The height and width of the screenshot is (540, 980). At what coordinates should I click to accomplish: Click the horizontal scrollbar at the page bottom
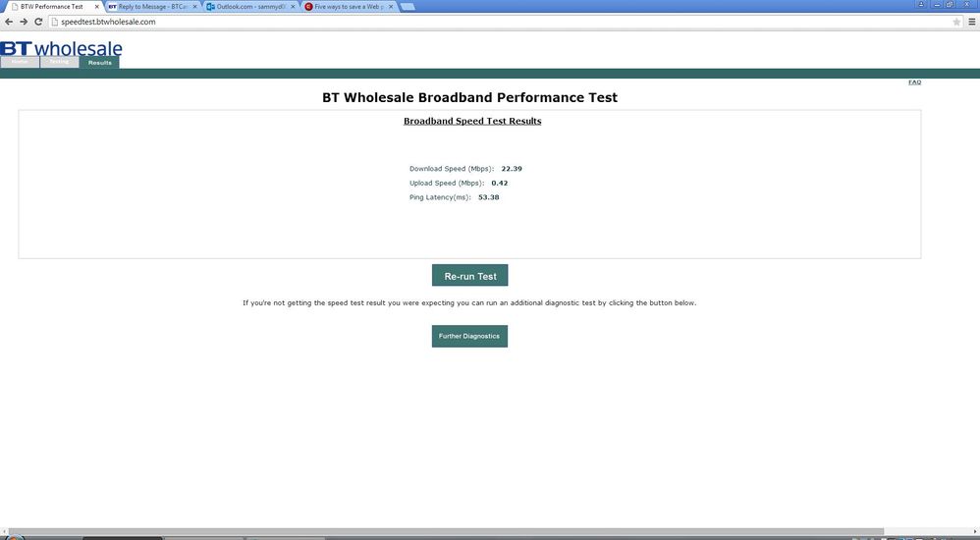click(446, 532)
